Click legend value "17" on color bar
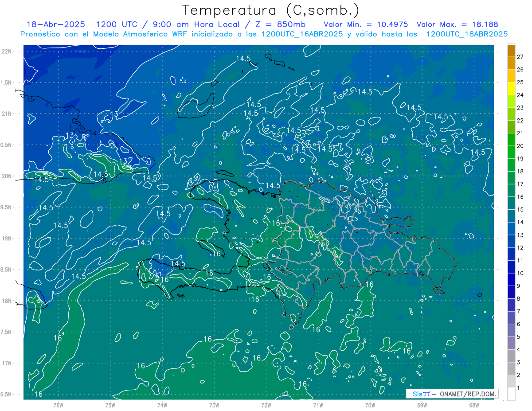This screenshot has width=532, height=411. 520,184
